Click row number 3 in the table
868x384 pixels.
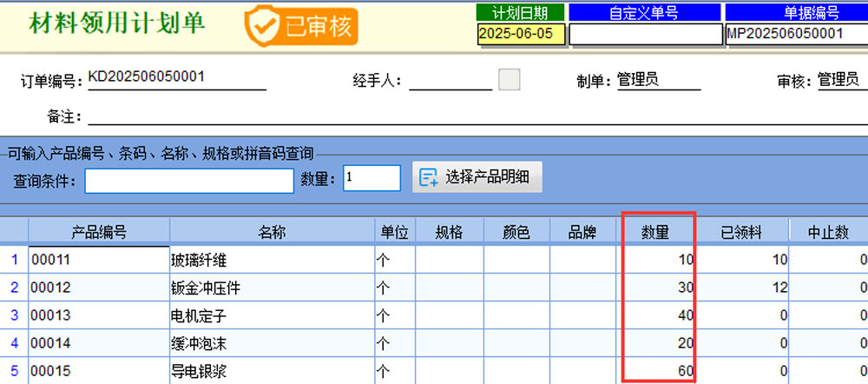coord(14,315)
